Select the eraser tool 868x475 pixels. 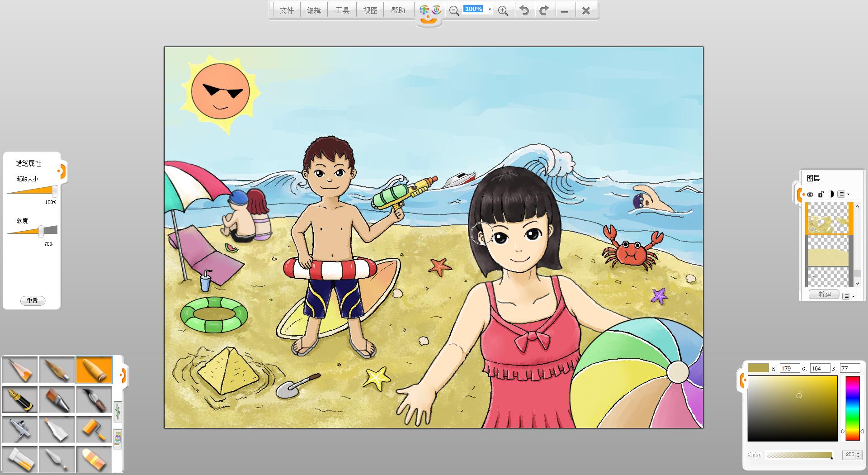click(x=94, y=459)
